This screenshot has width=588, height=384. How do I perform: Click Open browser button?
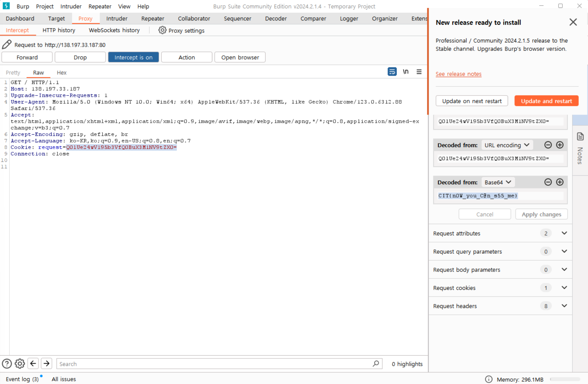(240, 57)
